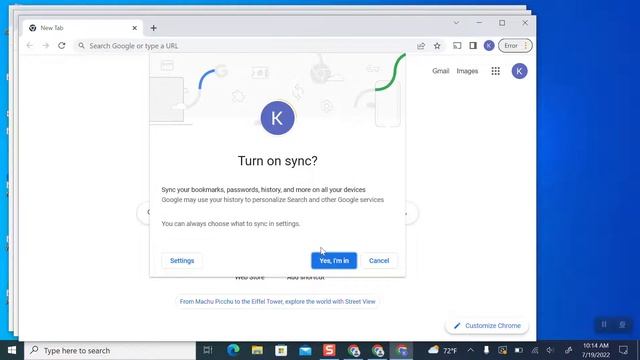Toggle the side panel icon
The image size is (640, 360).
coord(473,46)
